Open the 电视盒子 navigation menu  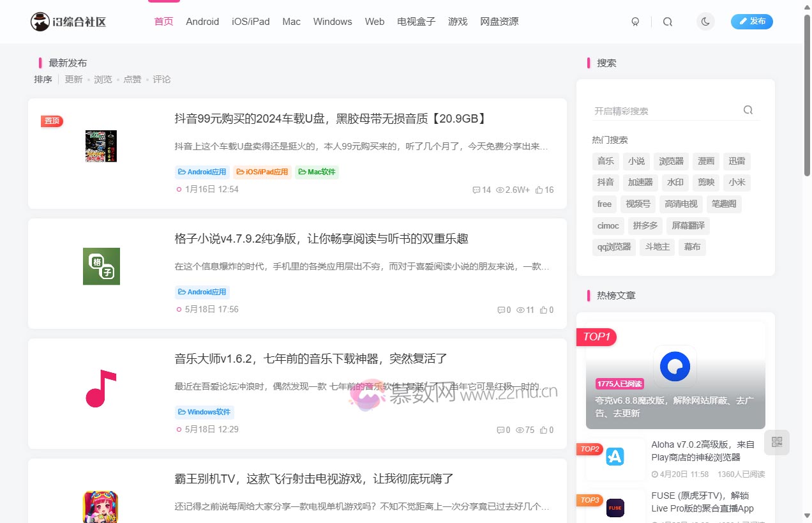[416, 21]
